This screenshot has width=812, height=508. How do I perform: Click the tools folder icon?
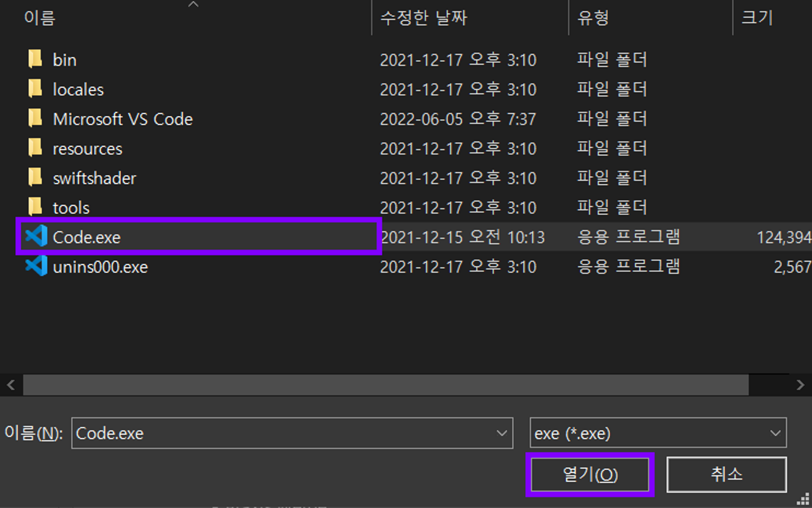click(36, 207)
